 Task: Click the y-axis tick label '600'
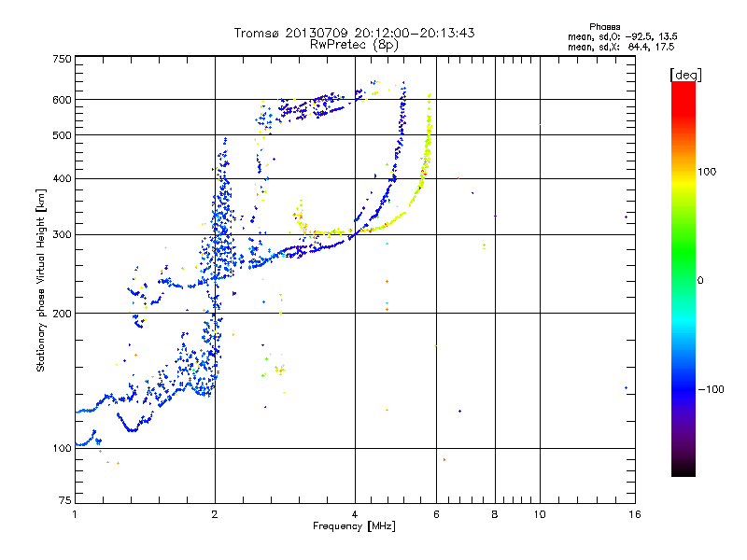point(62,100)
